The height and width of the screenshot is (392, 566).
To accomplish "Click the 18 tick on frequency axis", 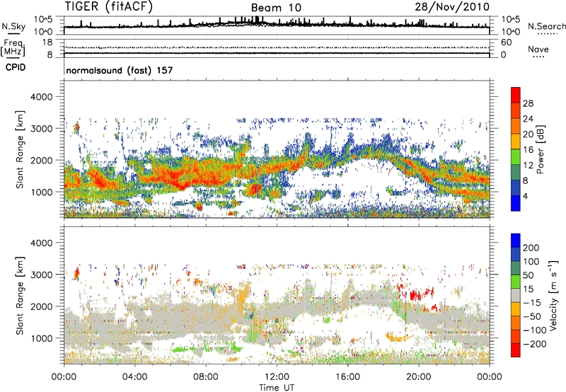I will 47,42.
